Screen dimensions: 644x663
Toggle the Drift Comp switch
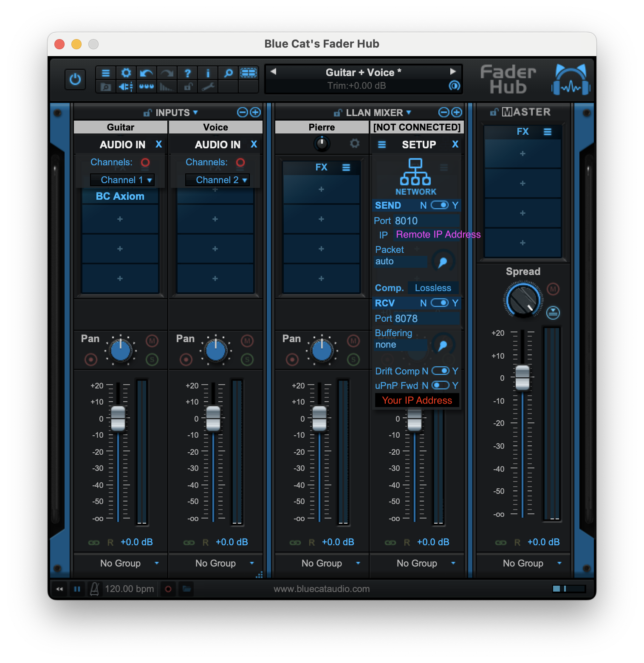click(441, 371)
